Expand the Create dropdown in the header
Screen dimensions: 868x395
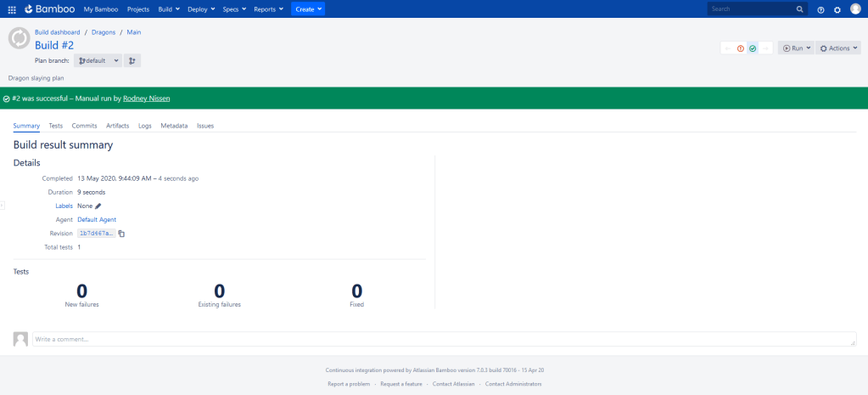coord(308,9)
